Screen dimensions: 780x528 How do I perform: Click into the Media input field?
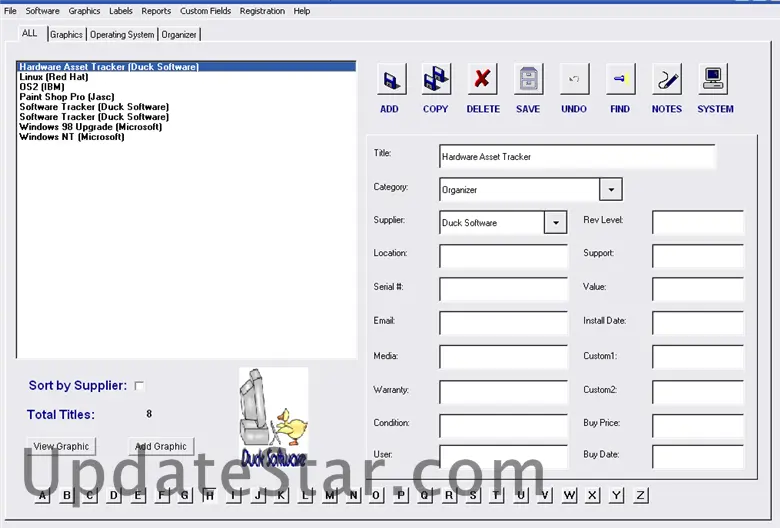(x=503, y=357)
